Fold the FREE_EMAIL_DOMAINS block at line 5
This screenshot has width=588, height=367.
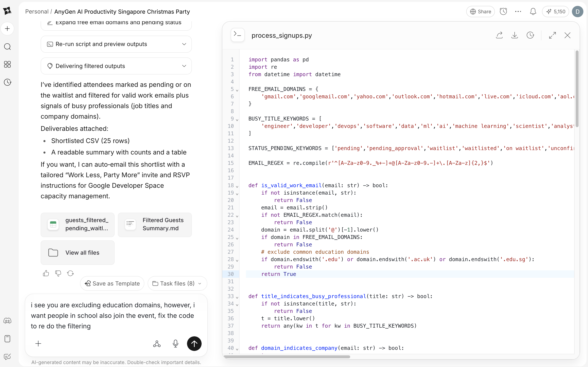point(237,90)
